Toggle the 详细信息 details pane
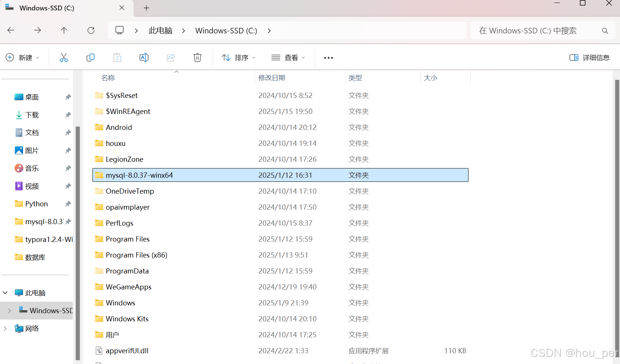 [x=589, y=58]
